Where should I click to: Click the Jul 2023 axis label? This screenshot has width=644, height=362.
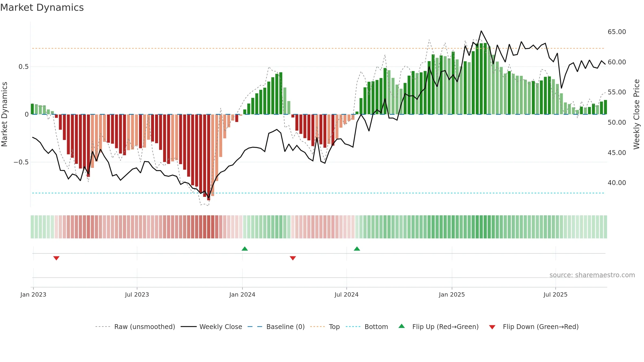pyautogui.click(x=137, y=294)
